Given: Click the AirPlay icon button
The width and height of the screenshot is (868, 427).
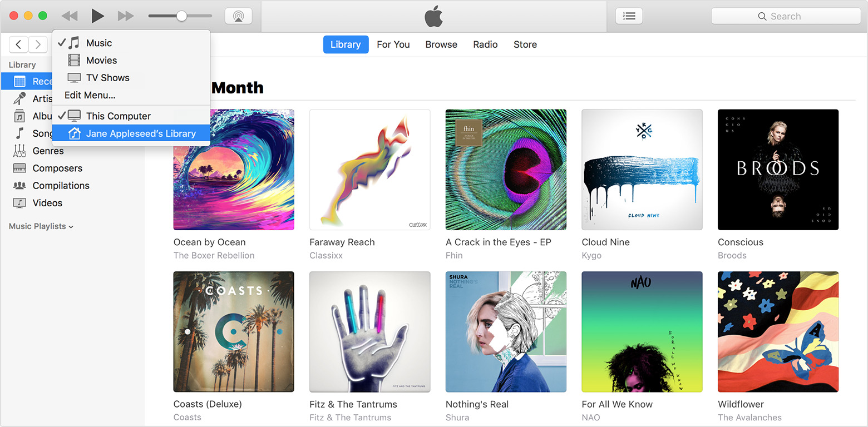Looking at the screenshot, I should (x=238, y=16).
